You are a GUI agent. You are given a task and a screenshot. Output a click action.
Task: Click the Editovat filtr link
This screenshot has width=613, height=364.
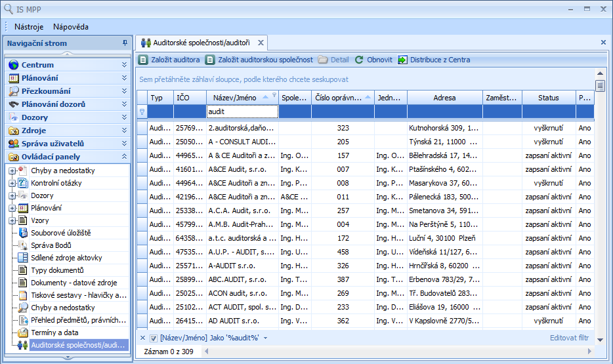[569, 338]
